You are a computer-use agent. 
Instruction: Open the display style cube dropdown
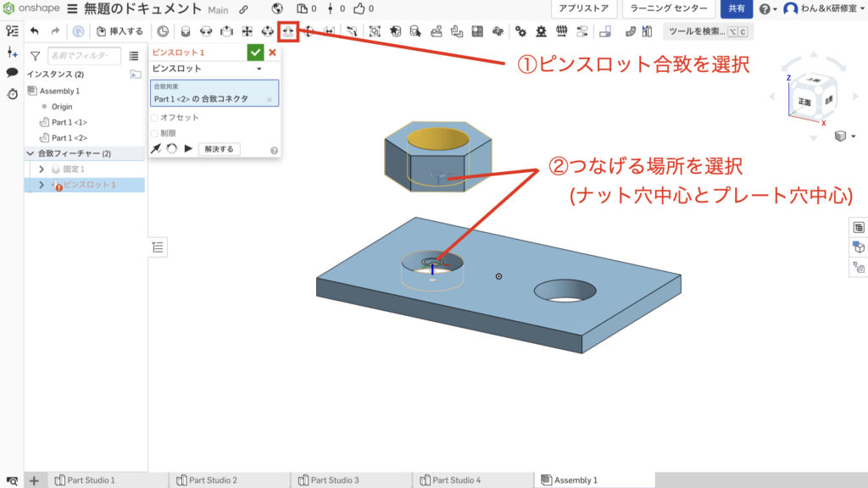(845, 136)
